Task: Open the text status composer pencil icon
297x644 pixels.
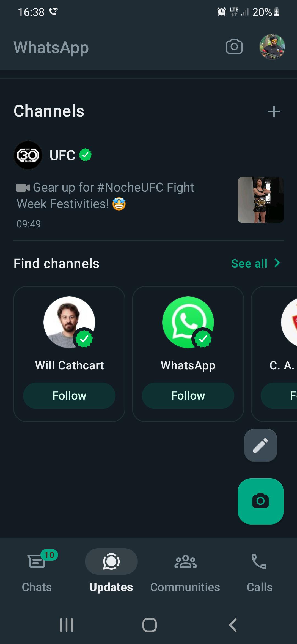Action: 260,445
